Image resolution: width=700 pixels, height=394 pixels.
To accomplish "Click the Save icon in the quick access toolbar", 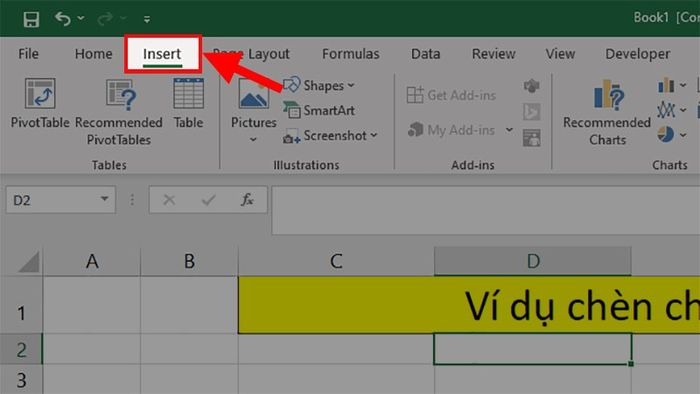I will click(x=31, y=19).
